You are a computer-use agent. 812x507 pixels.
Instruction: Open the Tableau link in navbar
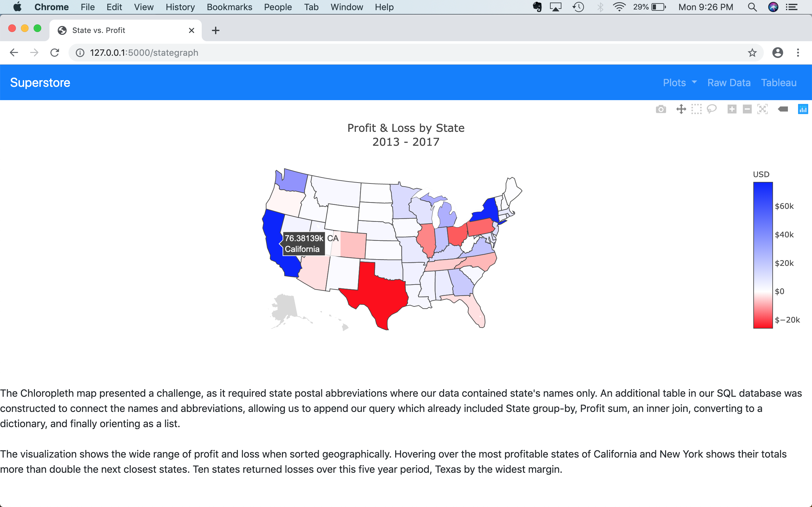[778, 83]
